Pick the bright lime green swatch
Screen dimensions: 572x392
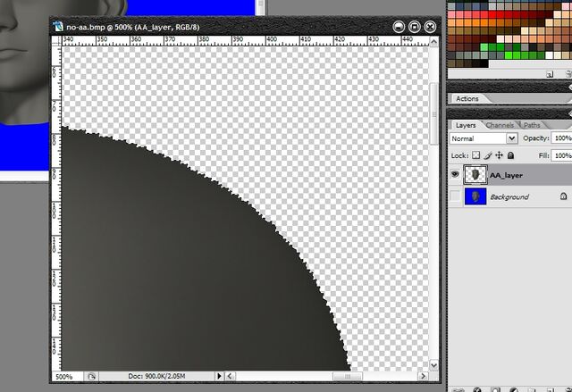pos(509,55)
